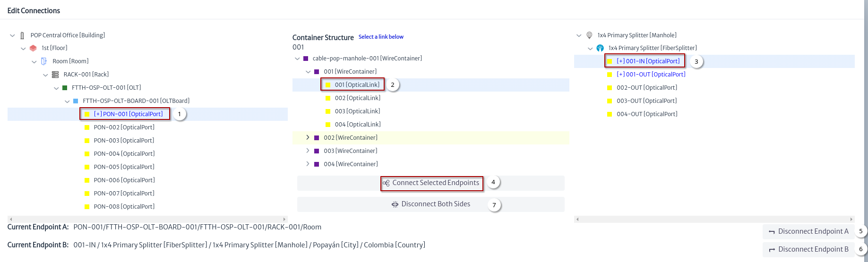Click the Room icon beside Room [Room]
The width and height of the screenshot is (868, 262).
(44, 61)
